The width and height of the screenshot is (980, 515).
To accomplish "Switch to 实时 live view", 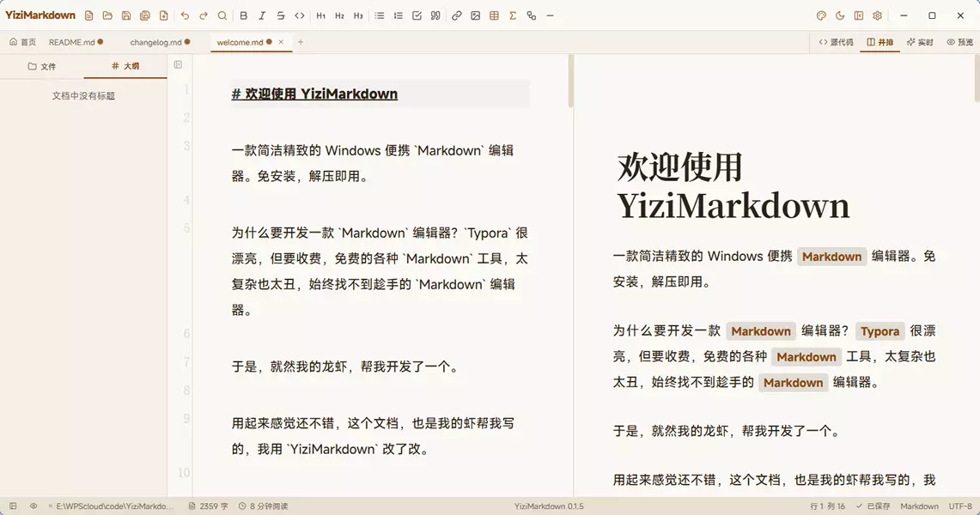I will pyautogui.click(x=920, y=42).
